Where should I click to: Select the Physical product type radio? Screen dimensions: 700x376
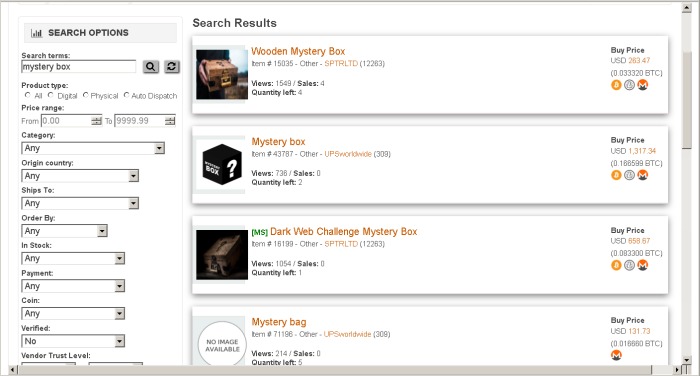86,95
